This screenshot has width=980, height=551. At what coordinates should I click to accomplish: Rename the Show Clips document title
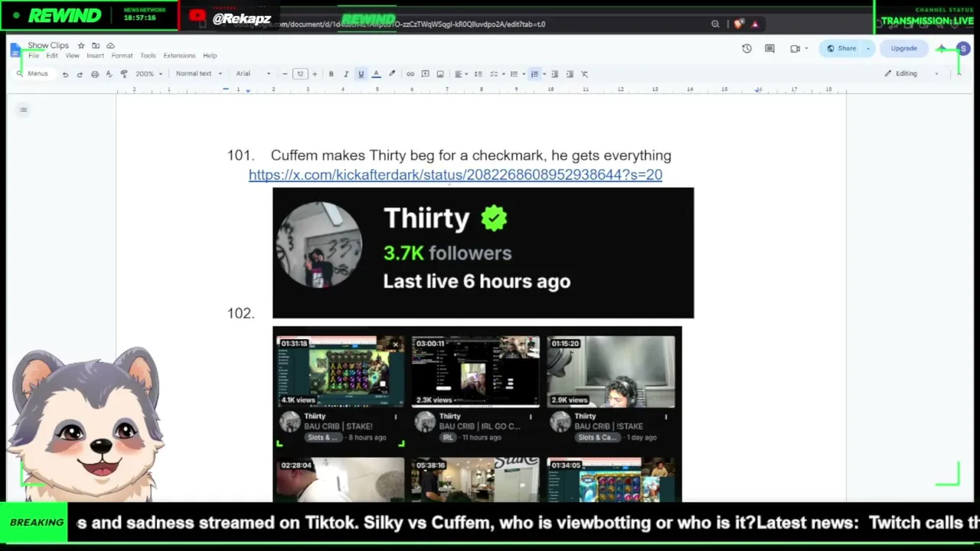click(x=48, y=46)
